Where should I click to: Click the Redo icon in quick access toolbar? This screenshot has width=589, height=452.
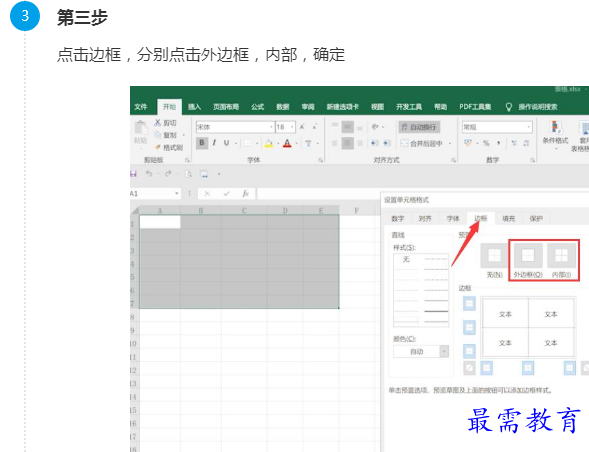pos(168,174)
